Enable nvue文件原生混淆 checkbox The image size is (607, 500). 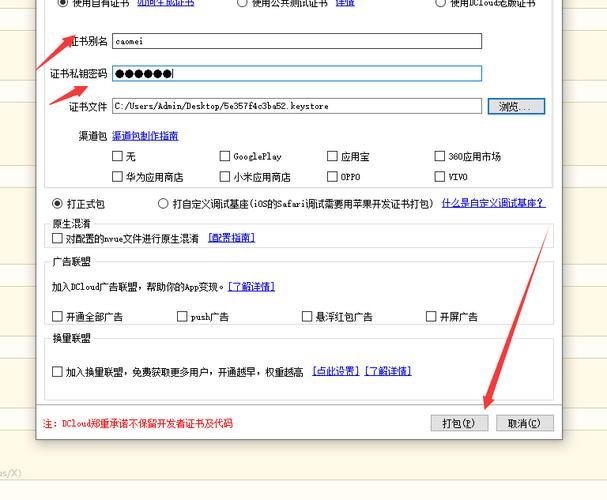click(x=57, y=238)
